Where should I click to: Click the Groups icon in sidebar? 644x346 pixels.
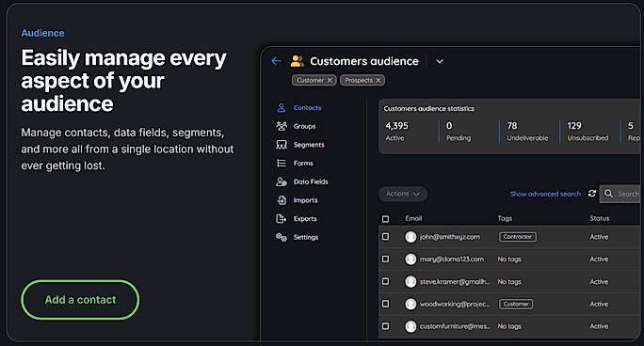click(282, 126)
